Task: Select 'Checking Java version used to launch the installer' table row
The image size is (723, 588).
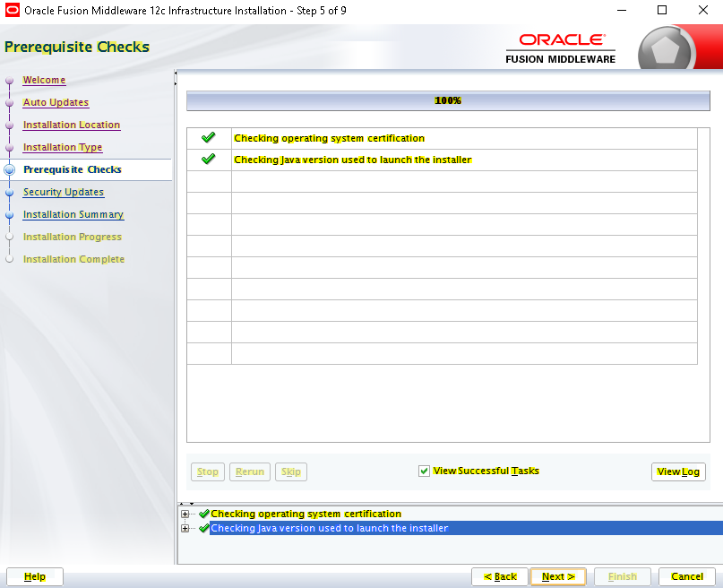Action: (x=442, y=160)
